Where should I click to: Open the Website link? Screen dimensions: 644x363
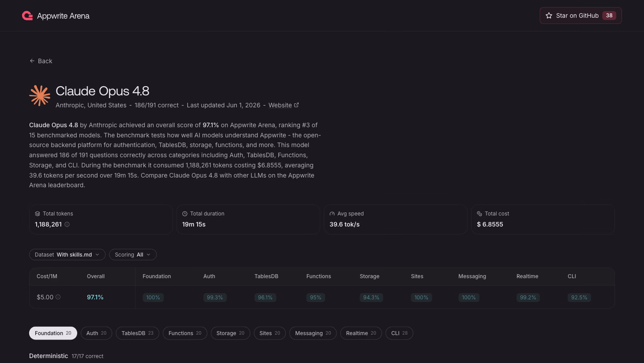[x=284, y=105]
